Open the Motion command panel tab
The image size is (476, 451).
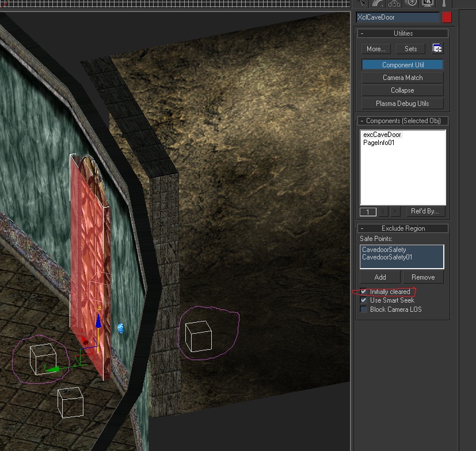pyautogui.click(x=412, y=3)
